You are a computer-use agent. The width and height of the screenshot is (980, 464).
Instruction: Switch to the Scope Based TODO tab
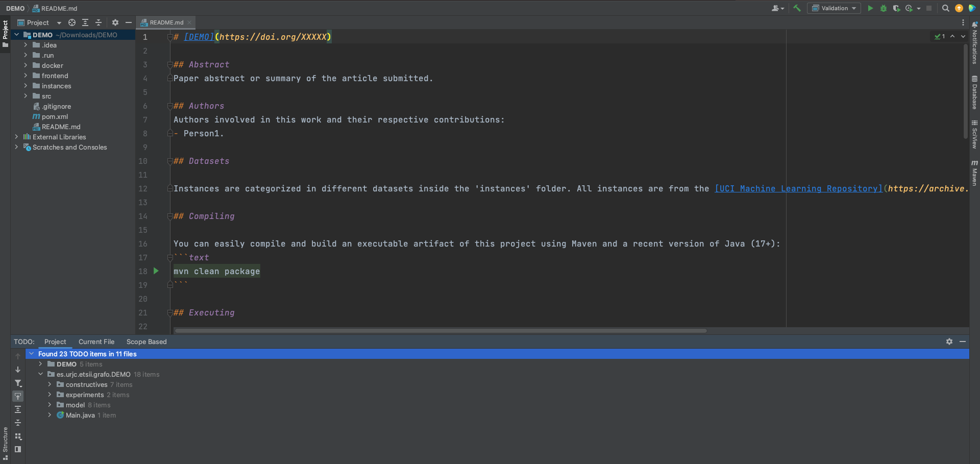coord(146,341)
